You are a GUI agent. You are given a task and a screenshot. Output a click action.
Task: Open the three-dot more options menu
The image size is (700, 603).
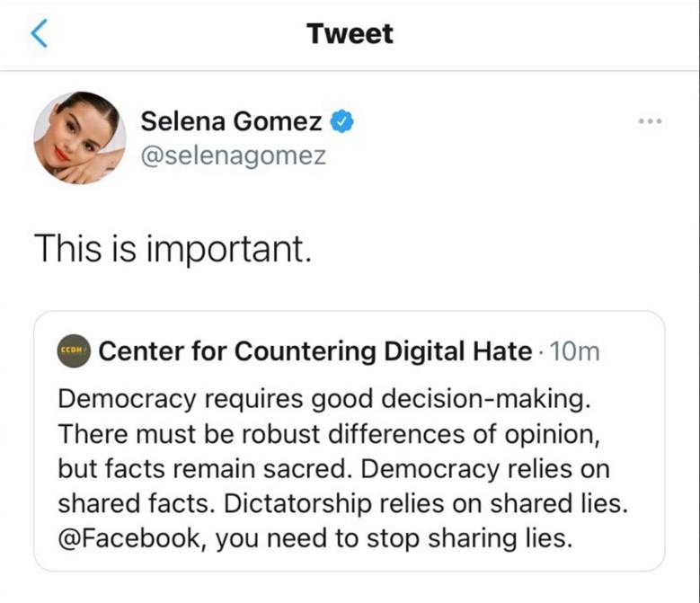point(649,121)
